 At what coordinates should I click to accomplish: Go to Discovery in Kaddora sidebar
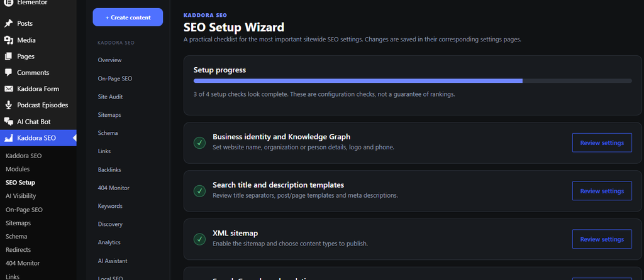tap(110, 224)
